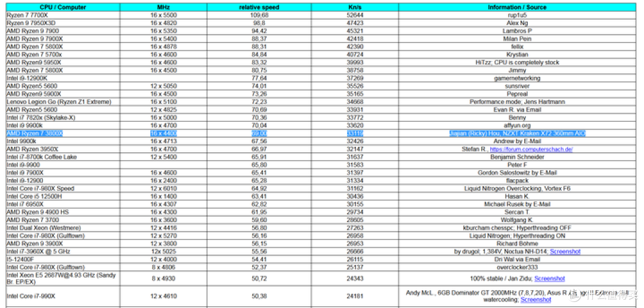Viewport: 644px width, 308px height.
Task: Click 'Michael Rusek by E-Mail' source
Action: (x=517, y=204)
